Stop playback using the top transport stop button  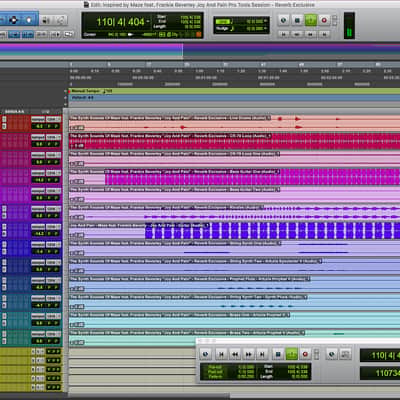coord(297,20)
